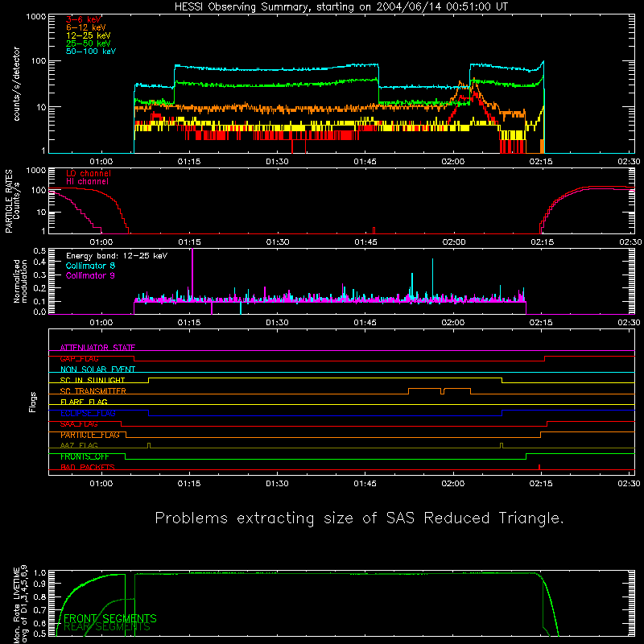The image size is (644, 644).
Task: Click the 'PARTICLE RATES Counts/s' axis label
Action: (x=12, y=201)
